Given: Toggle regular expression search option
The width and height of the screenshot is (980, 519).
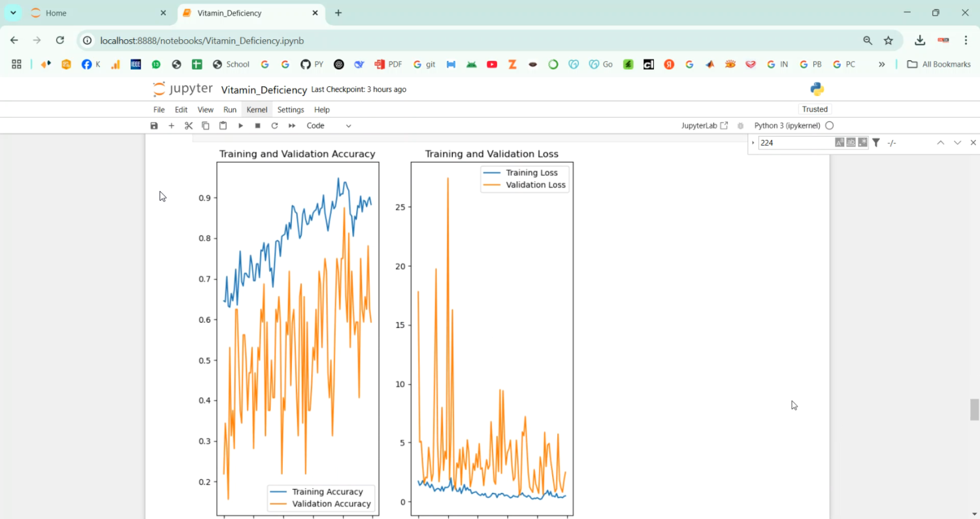Looking at the screenshot, I should point(862,142).
